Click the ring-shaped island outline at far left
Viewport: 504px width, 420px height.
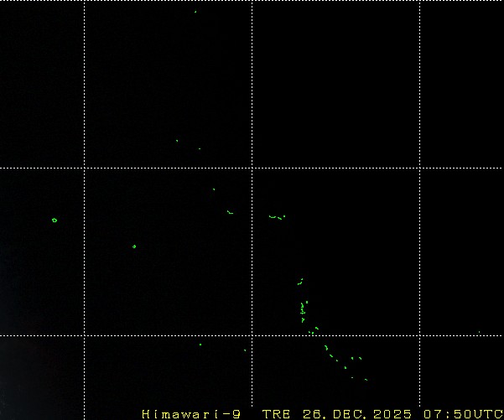tap(55, 220)
